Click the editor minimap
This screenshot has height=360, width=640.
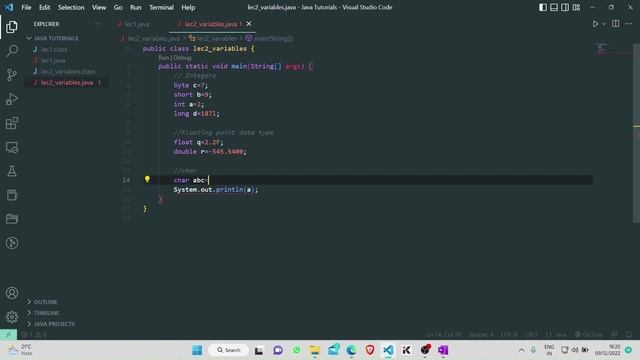tap(613, 49)
